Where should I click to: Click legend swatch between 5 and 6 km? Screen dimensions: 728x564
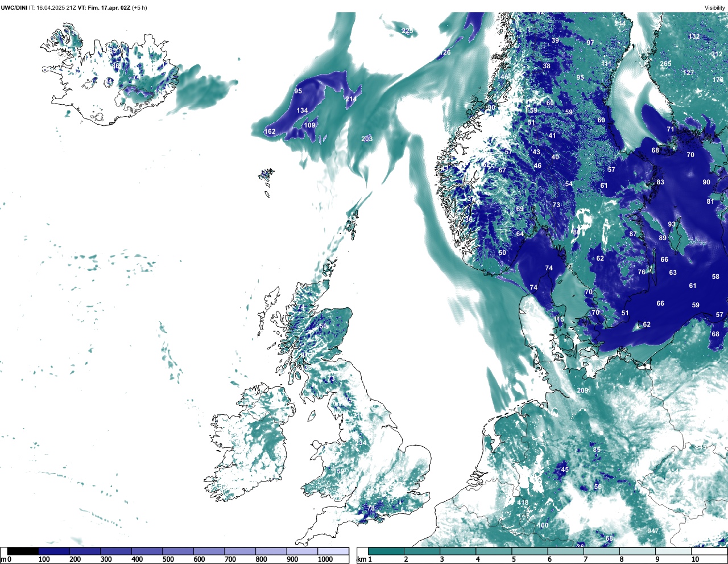tap(531, 551)
